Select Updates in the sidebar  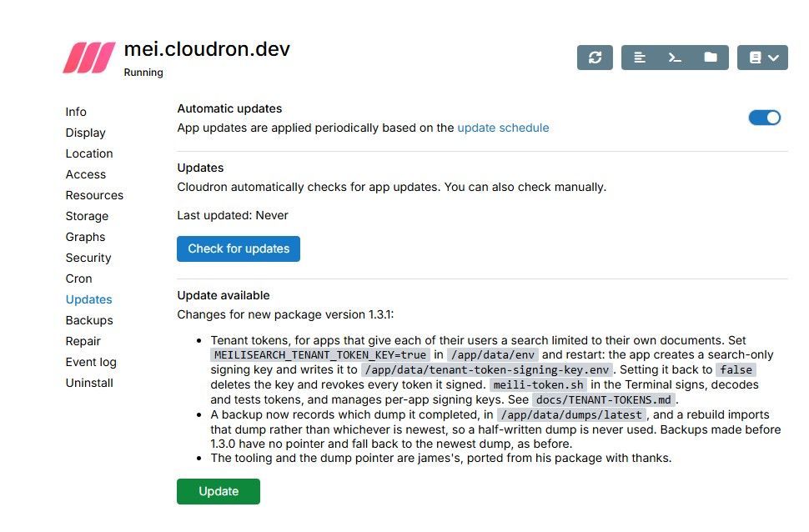(88, 300)
